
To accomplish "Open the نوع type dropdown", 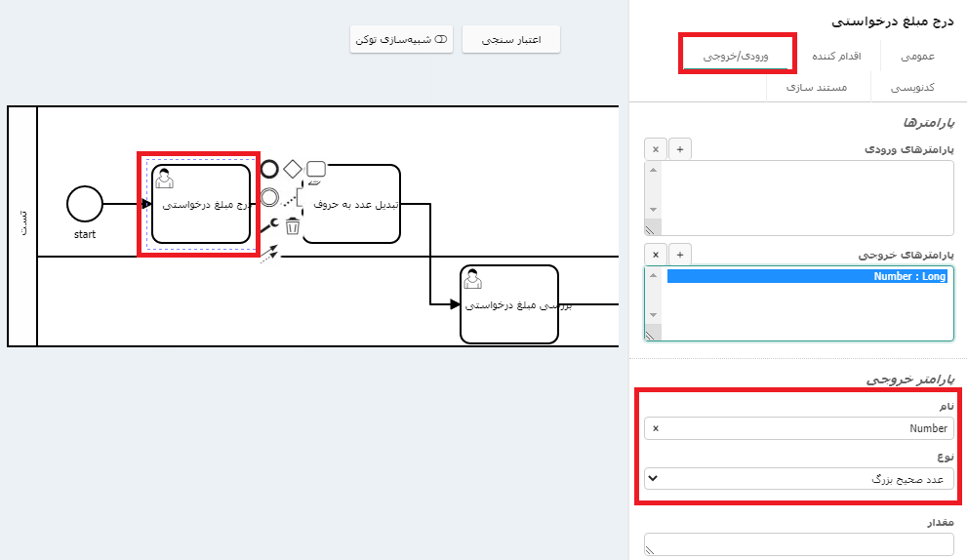I will point(798,478).
